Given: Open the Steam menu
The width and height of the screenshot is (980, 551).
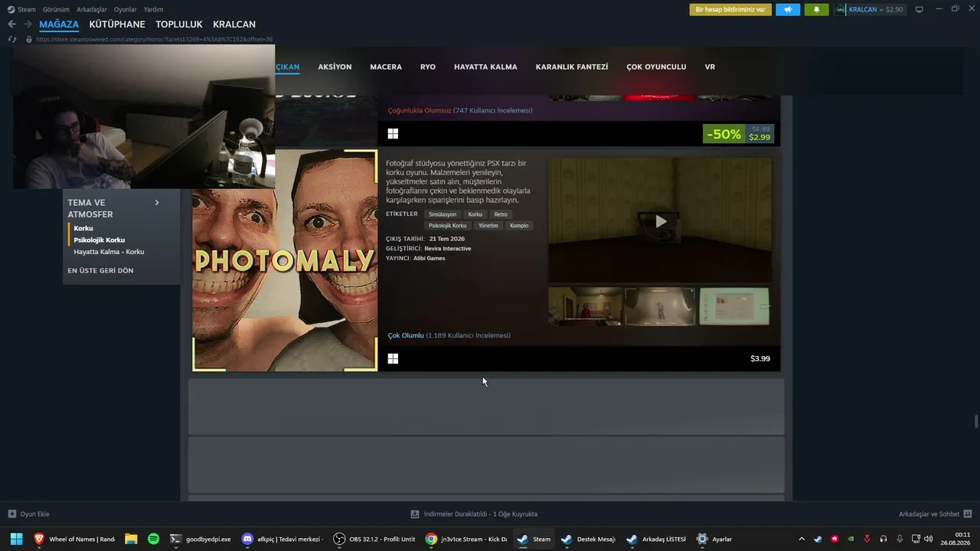Looking at the screenshot, I should point(27,9).
